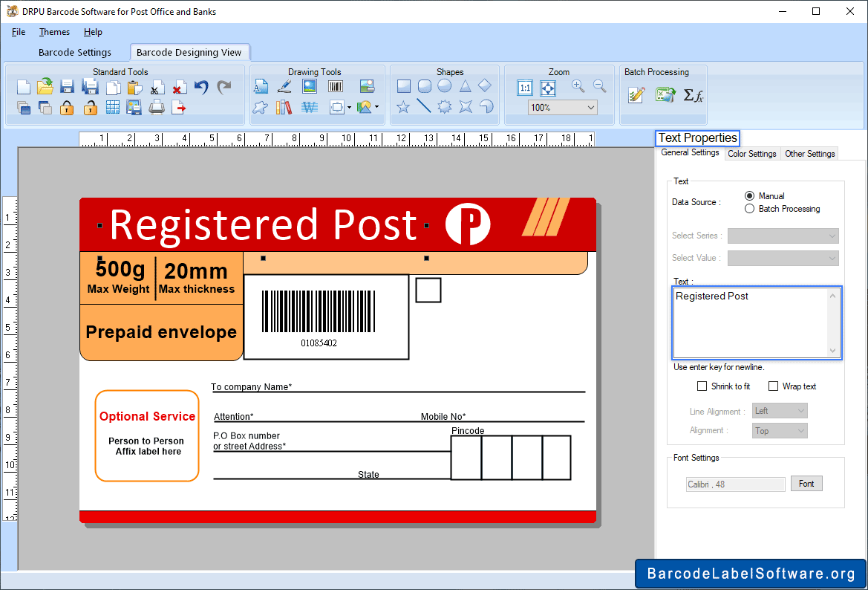Draw a five-point star shape
This screenshot has width=868, height=590.
coord(403,106)
